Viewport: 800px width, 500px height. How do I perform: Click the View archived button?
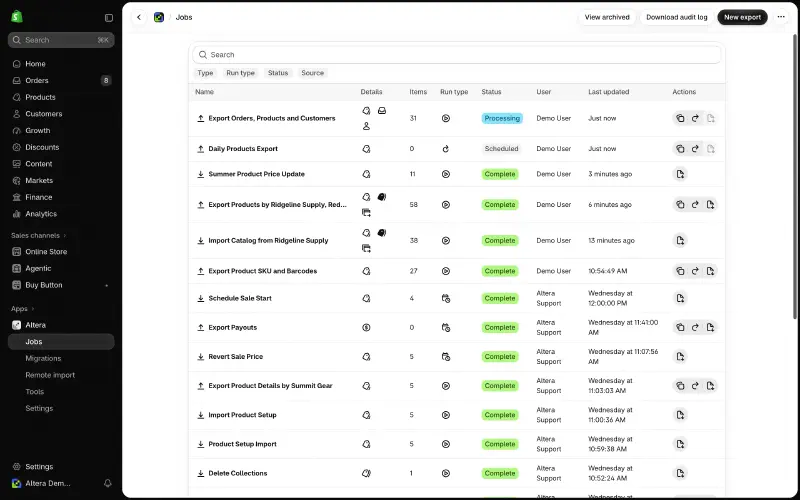click(607, 17)
